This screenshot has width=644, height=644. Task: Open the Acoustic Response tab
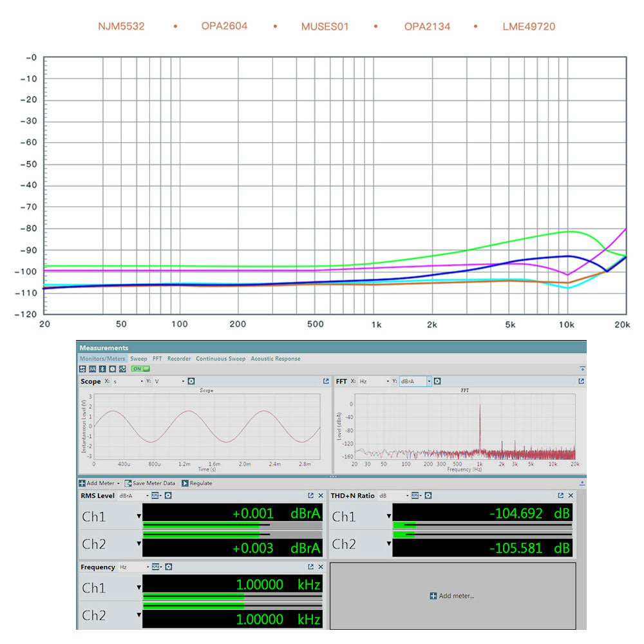tap(275, 359)
